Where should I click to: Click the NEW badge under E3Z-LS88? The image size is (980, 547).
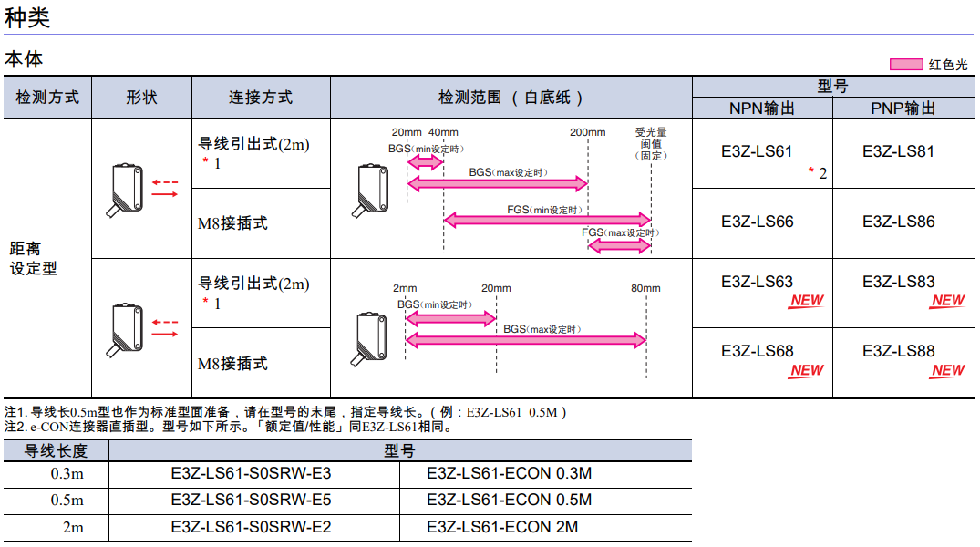tap(947, 370)
